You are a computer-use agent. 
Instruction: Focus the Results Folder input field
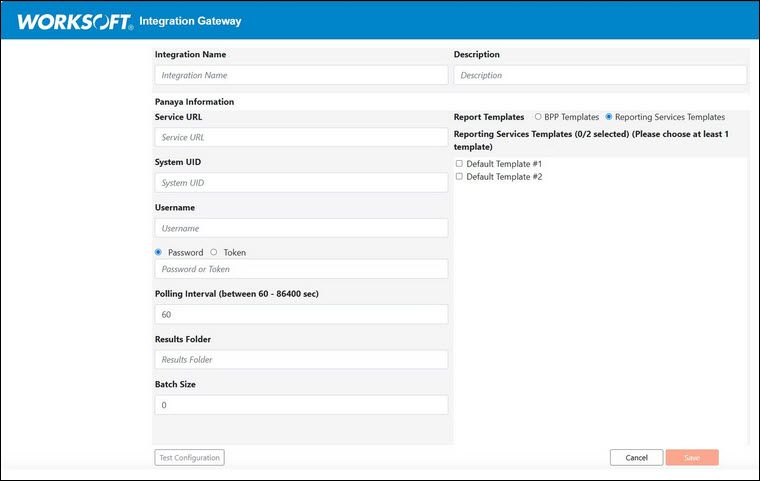click(301, 359)
